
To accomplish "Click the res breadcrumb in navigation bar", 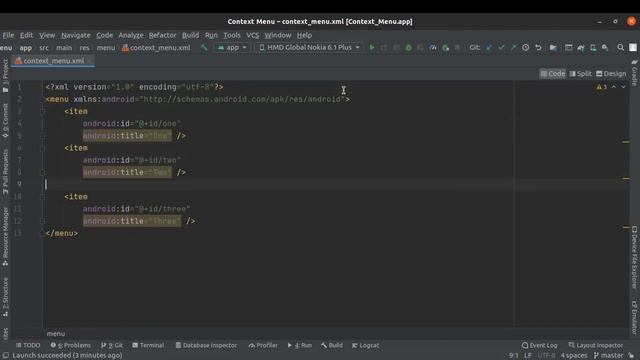I will point(84,48).
